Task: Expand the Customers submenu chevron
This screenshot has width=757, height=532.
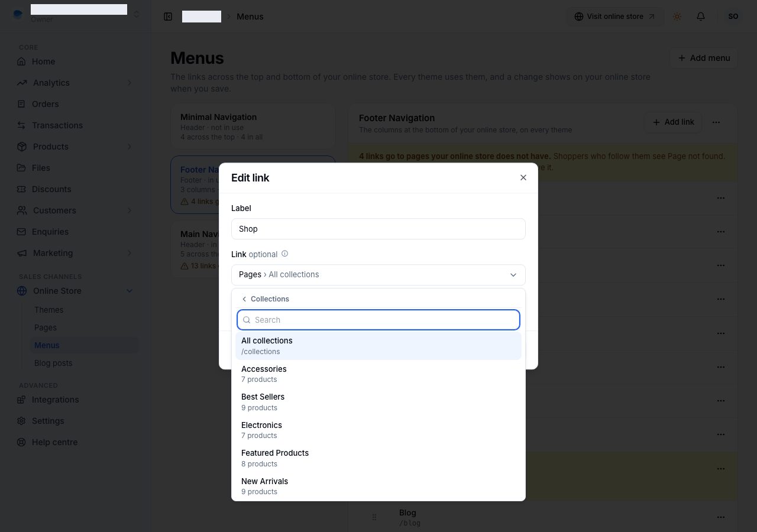Action: click(x=130, y=210)
